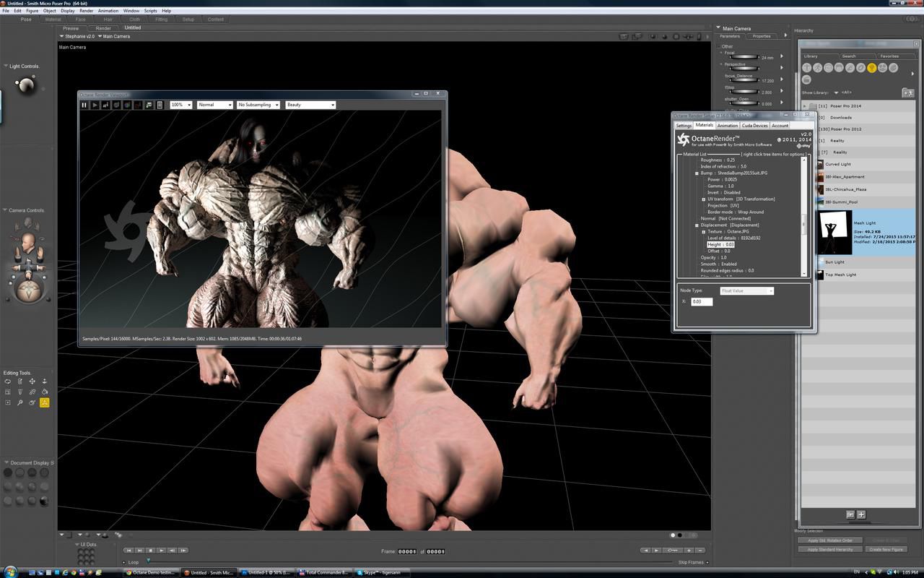
Task: Click the play button in Octane Render Viewport
Action: pyautogui.click(x=95, y=105)
